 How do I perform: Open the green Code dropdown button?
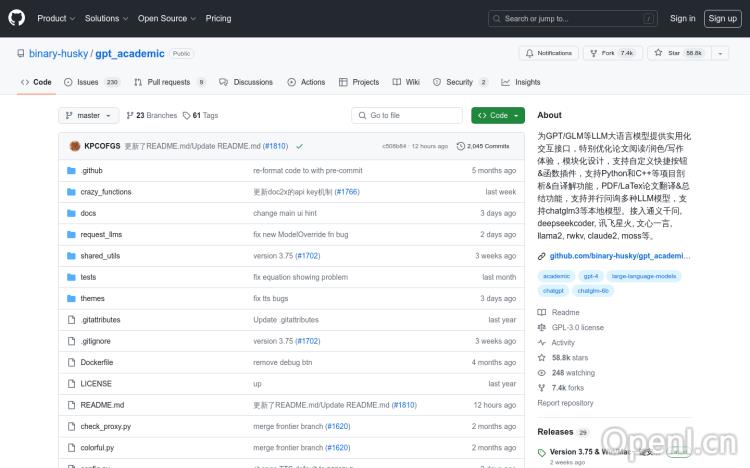tap(498, 115)
